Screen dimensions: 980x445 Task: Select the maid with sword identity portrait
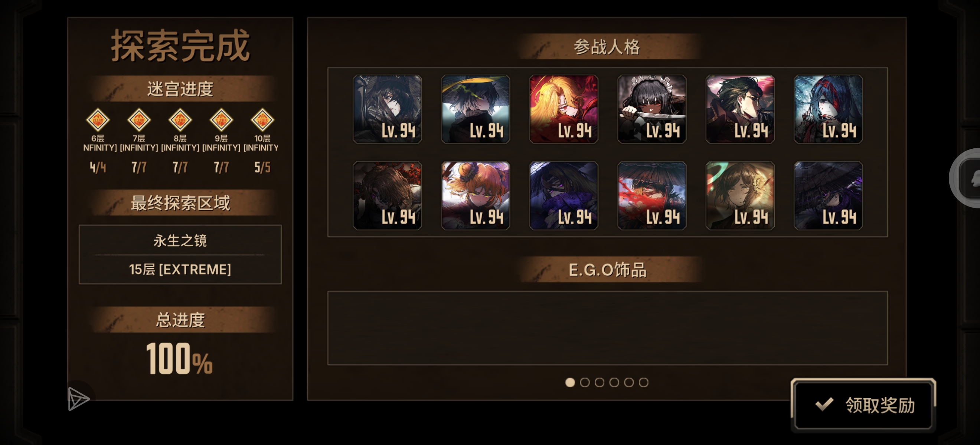point(652,109)
